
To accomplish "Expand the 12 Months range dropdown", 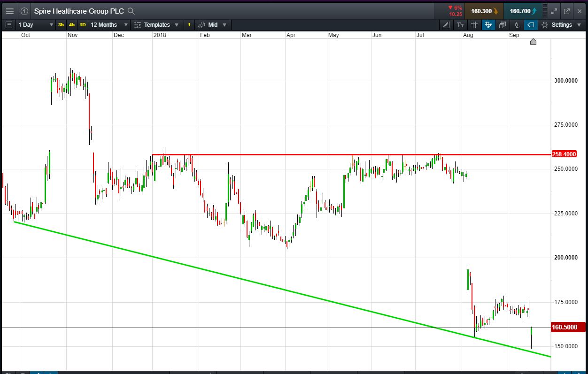I will click(109, 25).
